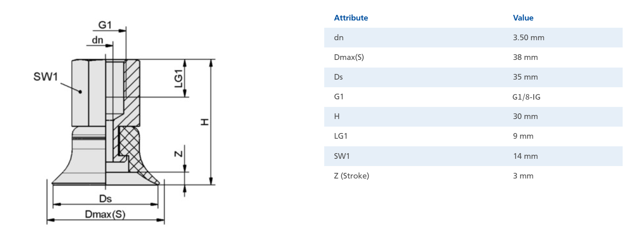Image resolution: width=644 pixels, height=238 pixels.
Task: Click the Ds dimension label under the drawing
Action: tap(105, 199)
